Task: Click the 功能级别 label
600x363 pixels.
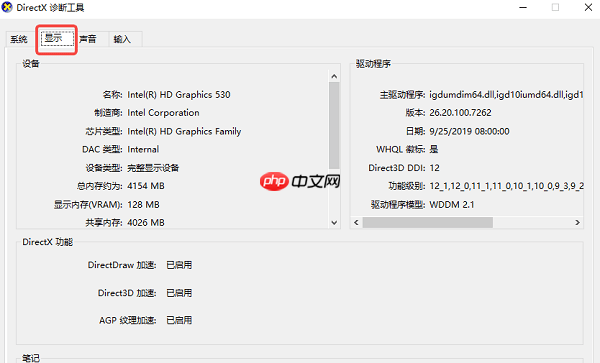Action: coord(407,186)
